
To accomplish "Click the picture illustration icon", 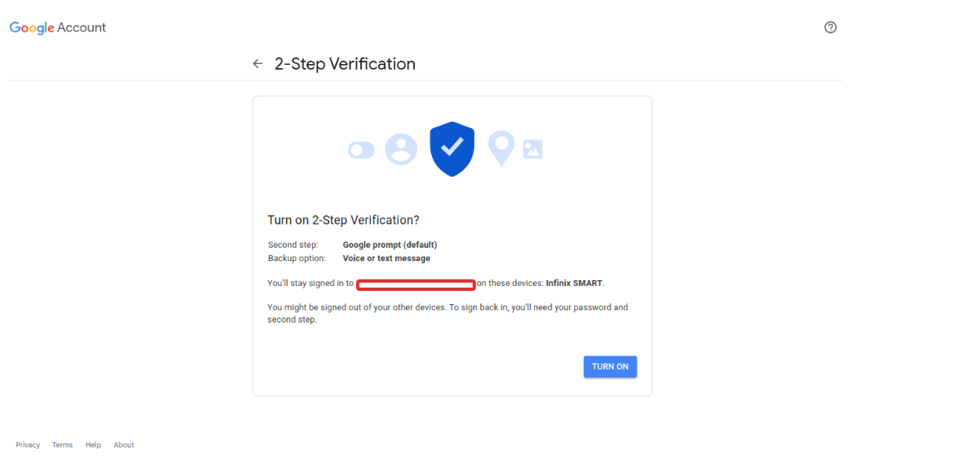I will click(x=532, y=150).
